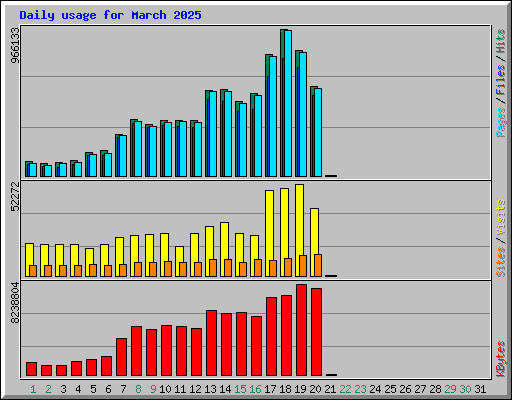Click the yellow visits bar for day 19

pyautogui.click(x=299, y=220)
